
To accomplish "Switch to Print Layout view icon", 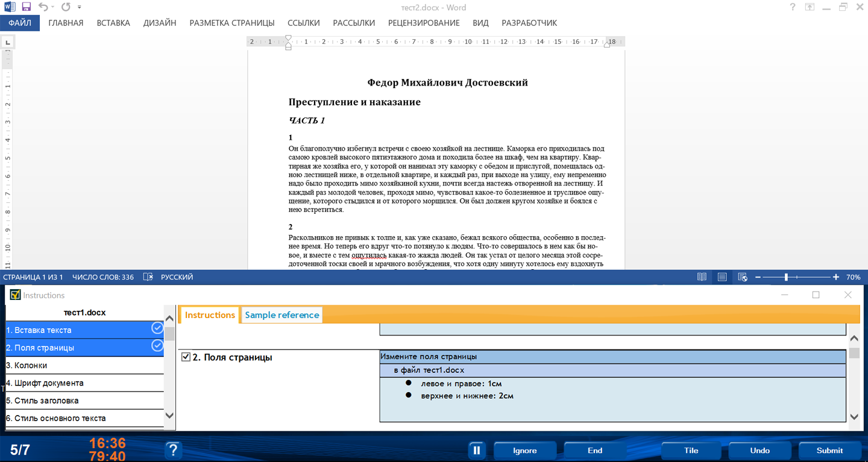I will (722, 277).
